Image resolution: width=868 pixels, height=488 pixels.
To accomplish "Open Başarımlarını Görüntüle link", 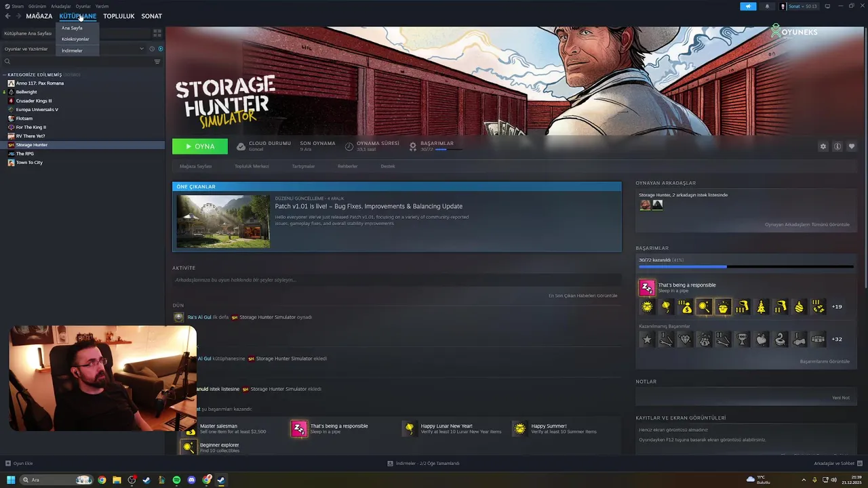I will 825,361.
